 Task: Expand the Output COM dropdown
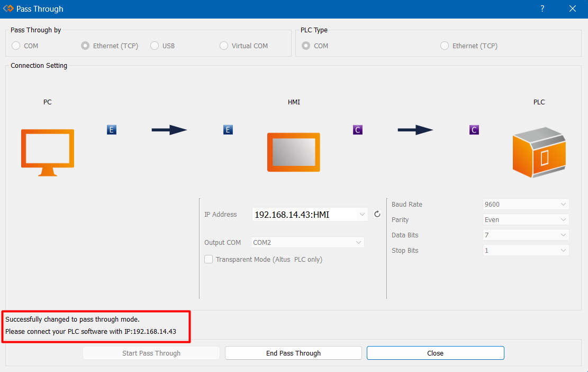coord(359,243)
